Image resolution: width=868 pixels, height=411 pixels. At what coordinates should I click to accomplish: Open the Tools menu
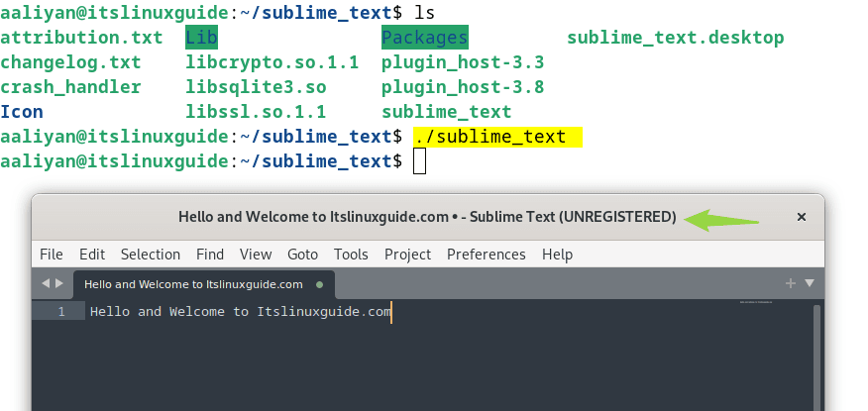point(351,255)
